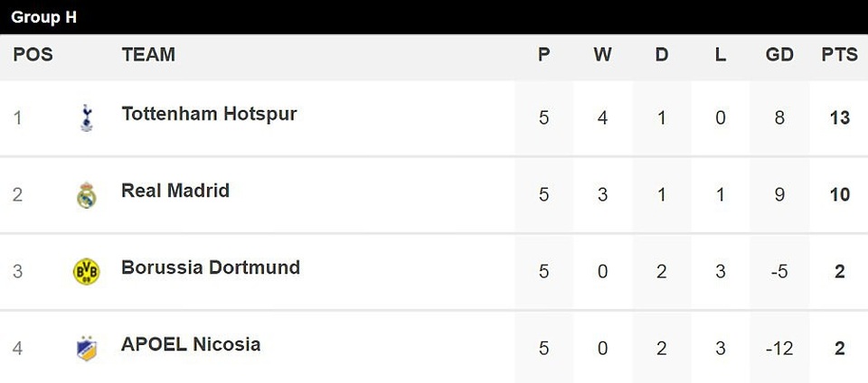Click the Real Madrid club crest
Viewport: 868px width, 383px height.
click(x=87, y=195)
